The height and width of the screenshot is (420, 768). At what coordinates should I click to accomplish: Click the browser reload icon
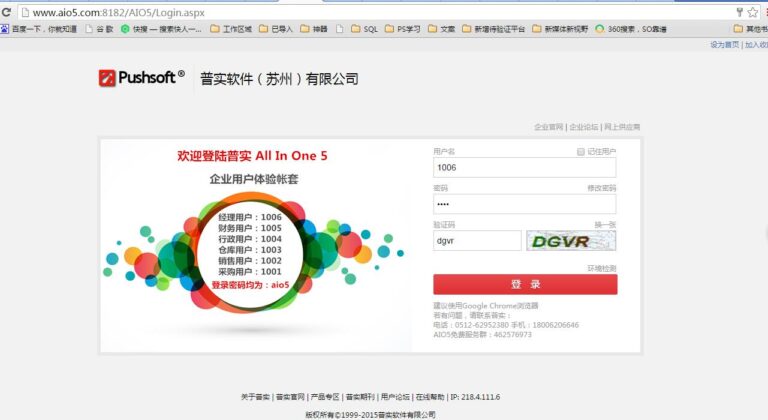pyautogui.click(x=6, y=12)
